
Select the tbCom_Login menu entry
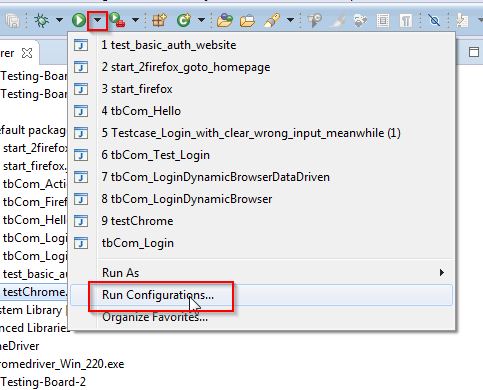click(261, 243)
